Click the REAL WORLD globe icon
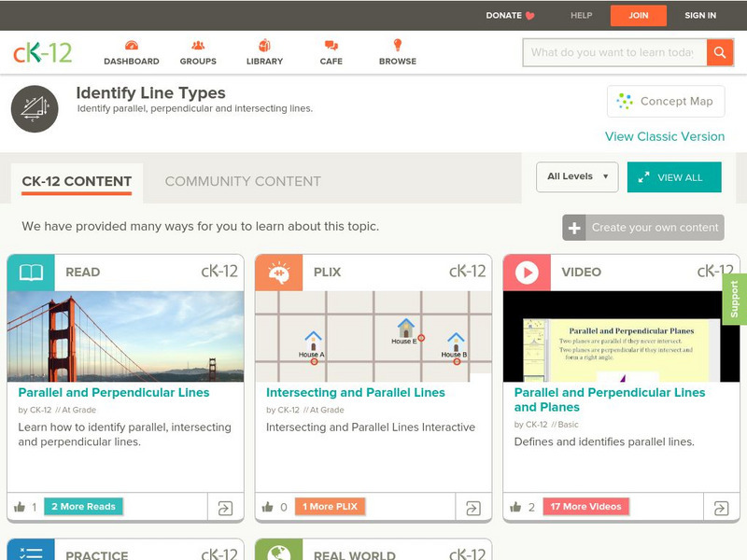 tap(278, 551)
